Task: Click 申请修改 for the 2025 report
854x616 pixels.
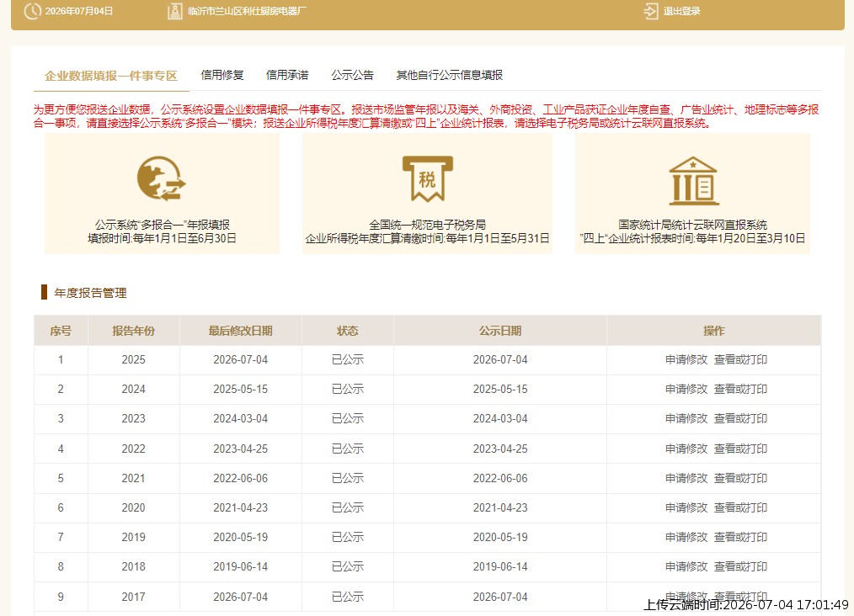Action: (x=686, y=359)
